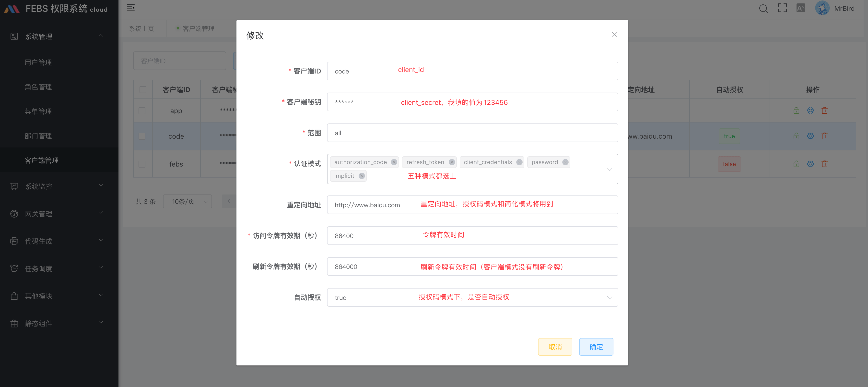
Task: Click the 客户端ID search box
Action: [179, 61]
